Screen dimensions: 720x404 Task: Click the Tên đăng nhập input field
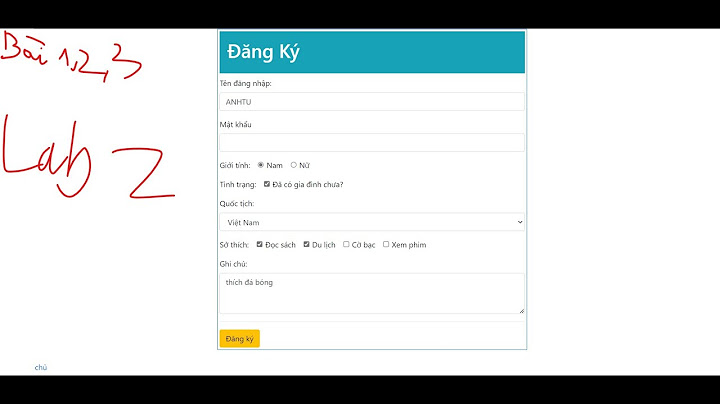tap(372, 101)
